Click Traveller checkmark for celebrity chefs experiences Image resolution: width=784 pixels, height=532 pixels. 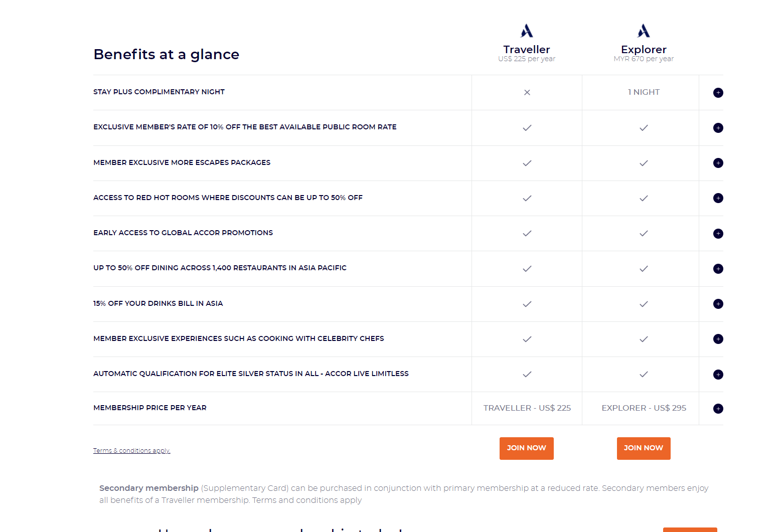tap(527, 339)
